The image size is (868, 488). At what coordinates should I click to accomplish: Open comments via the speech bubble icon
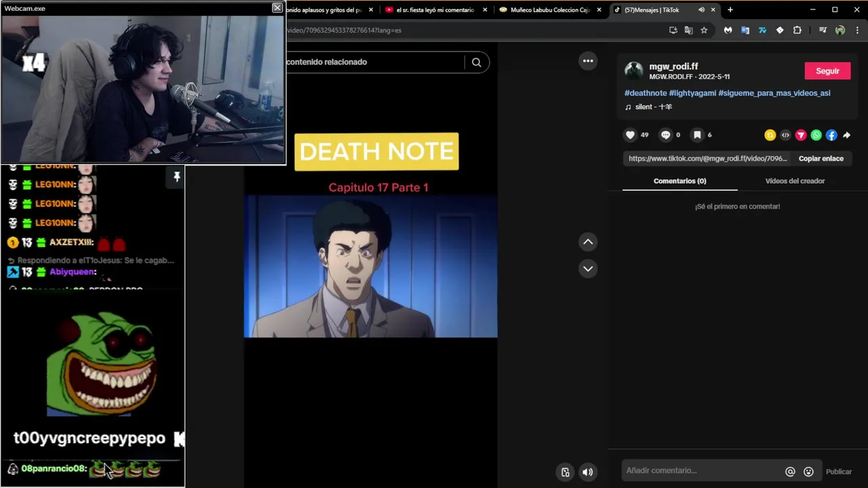665,135
